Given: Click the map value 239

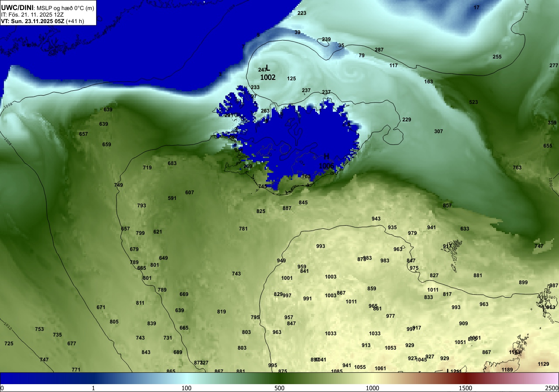Looking at the screenshot, I should click(326, 39).
